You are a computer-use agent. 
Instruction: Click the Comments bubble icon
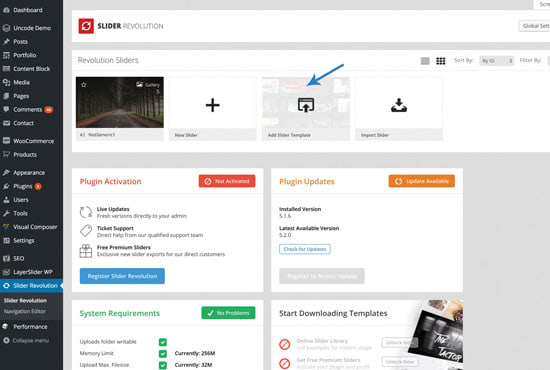[x=6, y=109]
